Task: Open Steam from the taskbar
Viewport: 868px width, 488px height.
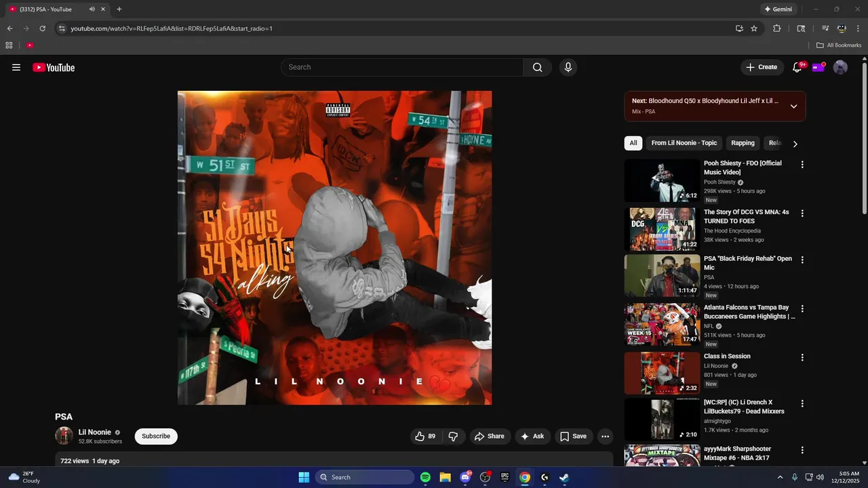Action: click(x=564, y=477)
